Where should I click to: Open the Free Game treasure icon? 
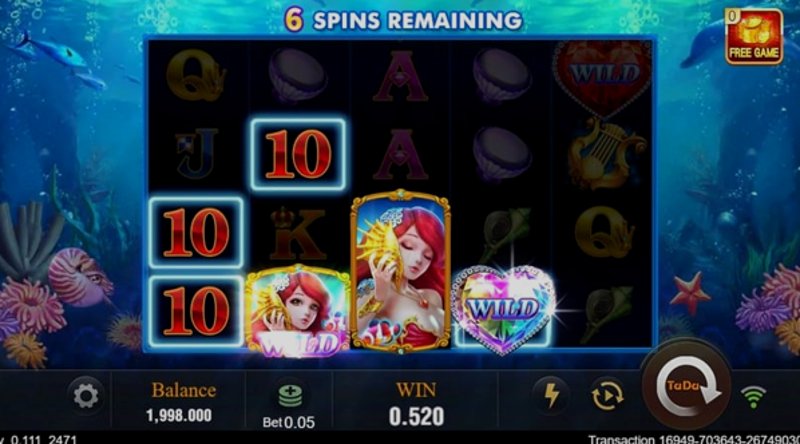click(754, 36)
